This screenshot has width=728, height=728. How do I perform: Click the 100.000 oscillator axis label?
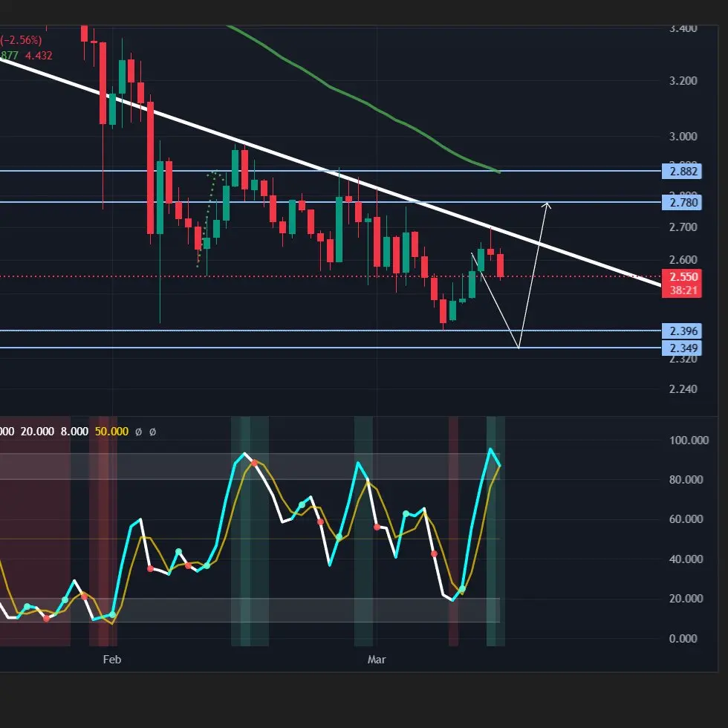[x=689, y=440]
